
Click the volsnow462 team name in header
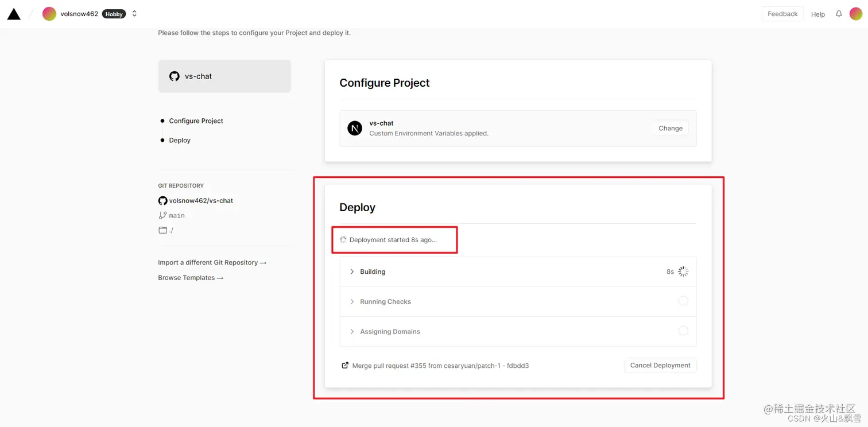click(x=79, y=14)
